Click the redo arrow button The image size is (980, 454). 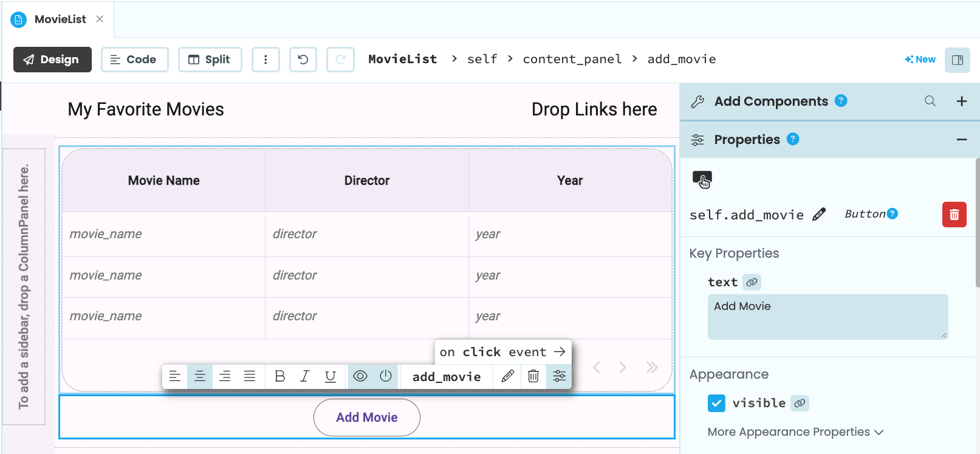[340, 60]
